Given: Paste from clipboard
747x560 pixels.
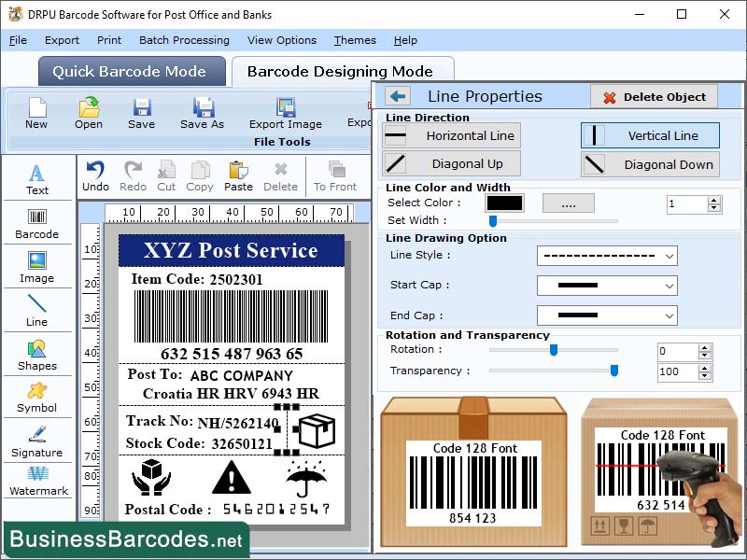Looking at the screenshot, I should pyautogui.click(x=238, y=176).
